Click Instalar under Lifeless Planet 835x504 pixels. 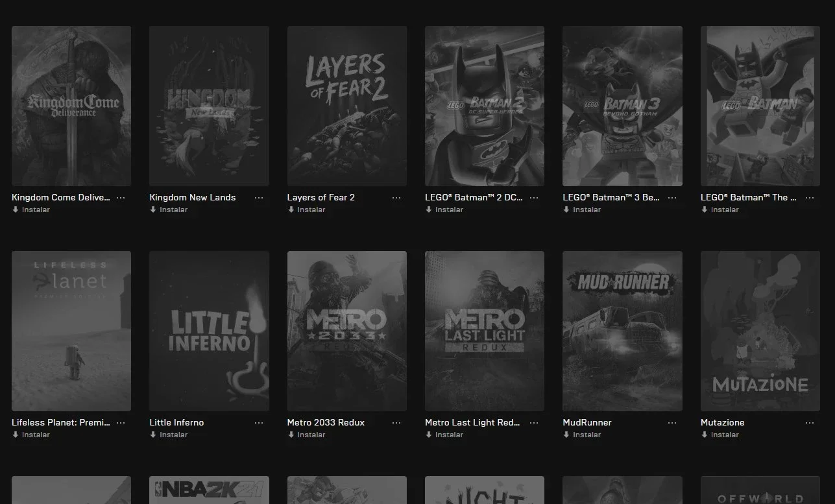(31, 435)
